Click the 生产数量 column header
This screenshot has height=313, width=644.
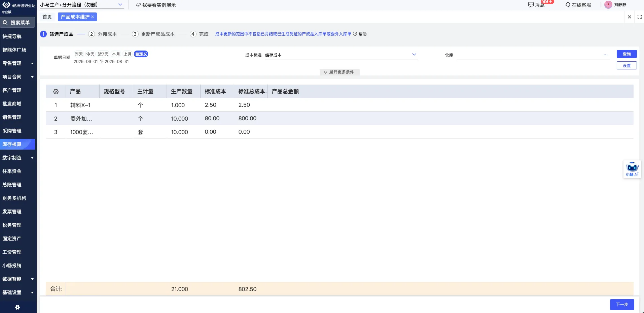[183, 91]
